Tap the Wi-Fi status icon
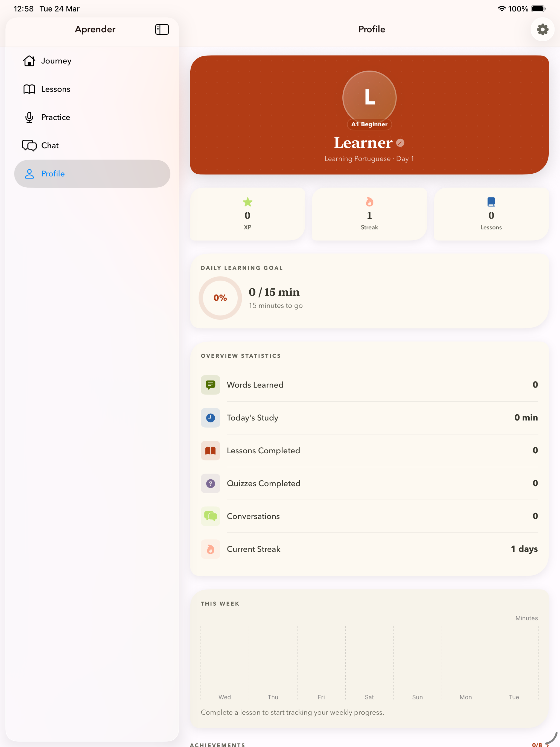 [502, 9]
